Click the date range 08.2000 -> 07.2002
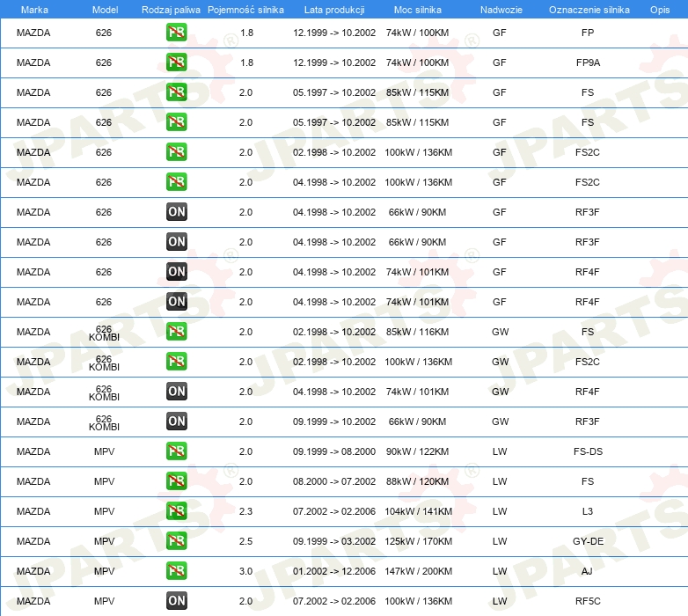688x616 pixels. click(334, 481)
